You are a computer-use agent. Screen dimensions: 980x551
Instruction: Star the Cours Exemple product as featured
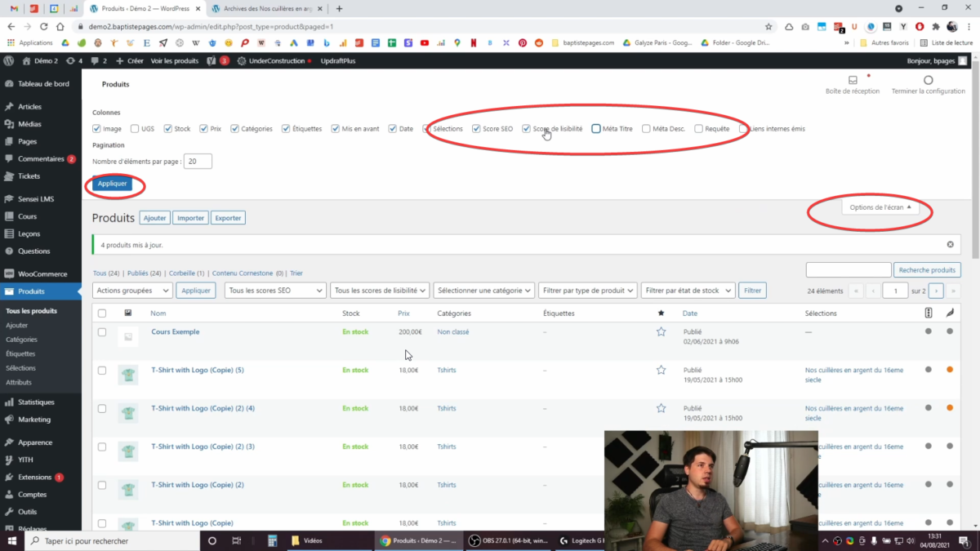click(661, 332)
